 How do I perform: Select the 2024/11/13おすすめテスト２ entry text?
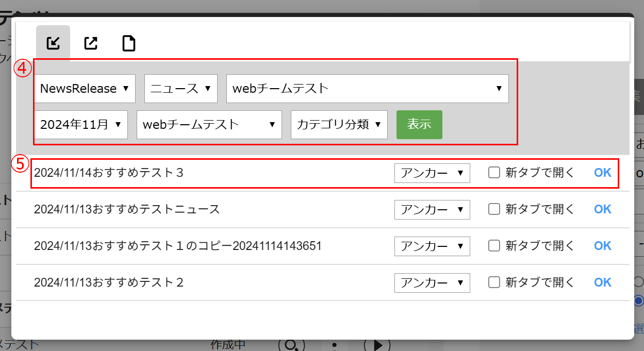pyautogui.click(x=109, y=282)
